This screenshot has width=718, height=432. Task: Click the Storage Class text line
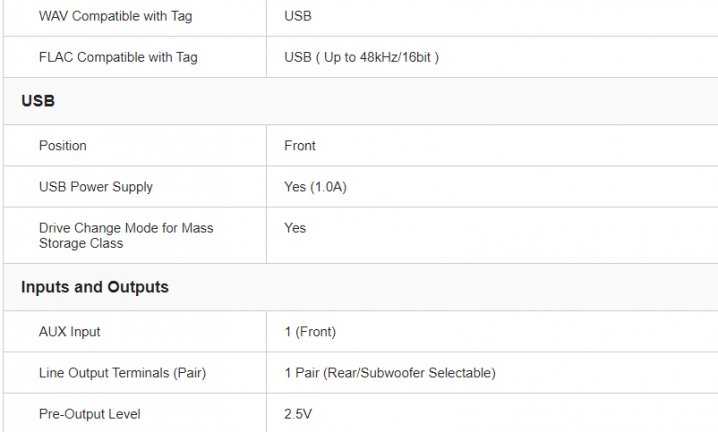81,243
